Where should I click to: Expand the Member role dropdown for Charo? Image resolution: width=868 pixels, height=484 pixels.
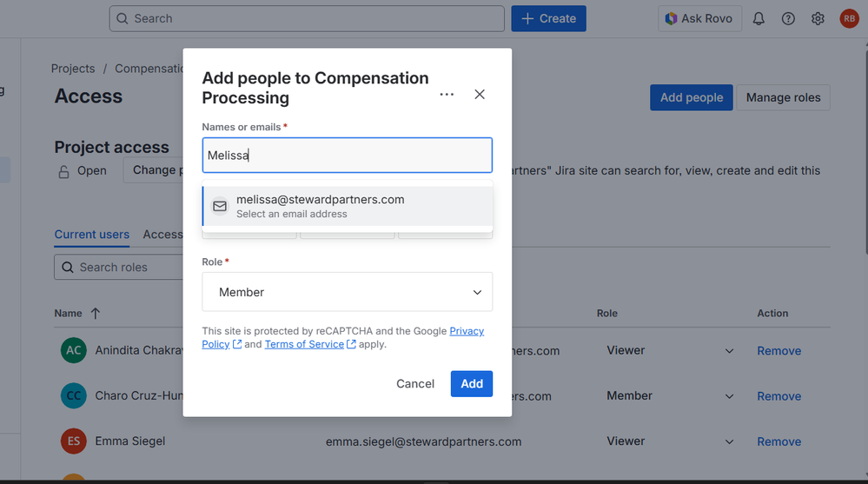[729, 396]
